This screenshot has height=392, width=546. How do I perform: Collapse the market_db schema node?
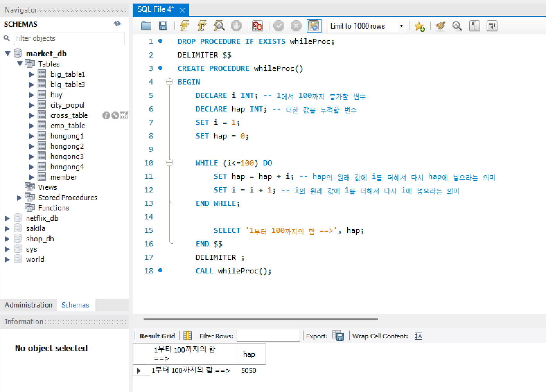point(8,53)
